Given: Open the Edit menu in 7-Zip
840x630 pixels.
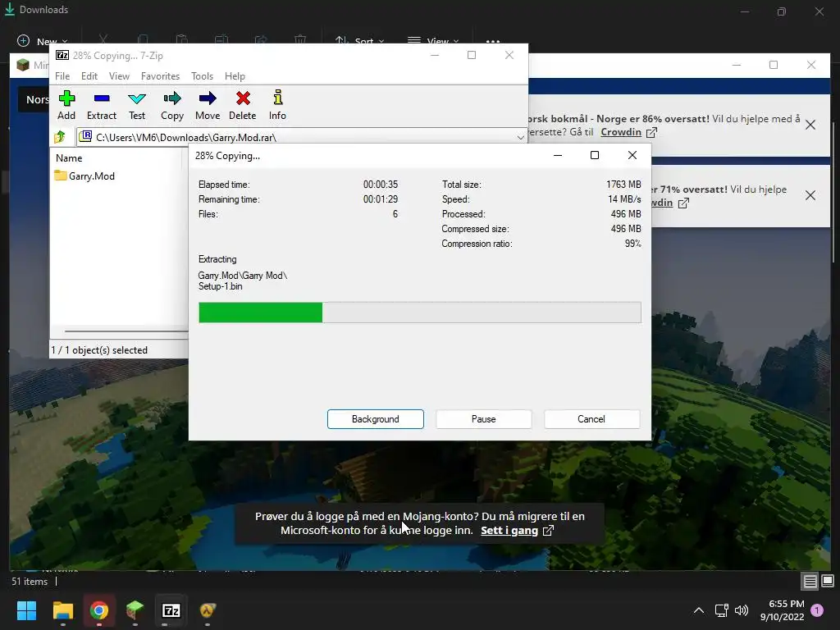Looking at the screenshot, I should pyautogui.click(x=89, y=76).
